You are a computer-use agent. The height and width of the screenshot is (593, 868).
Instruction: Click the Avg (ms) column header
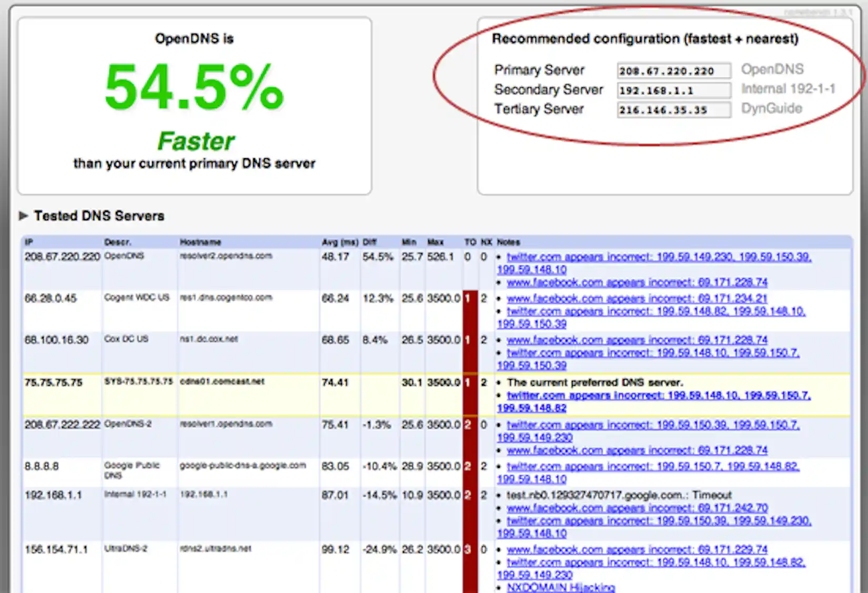coord(340,242)
